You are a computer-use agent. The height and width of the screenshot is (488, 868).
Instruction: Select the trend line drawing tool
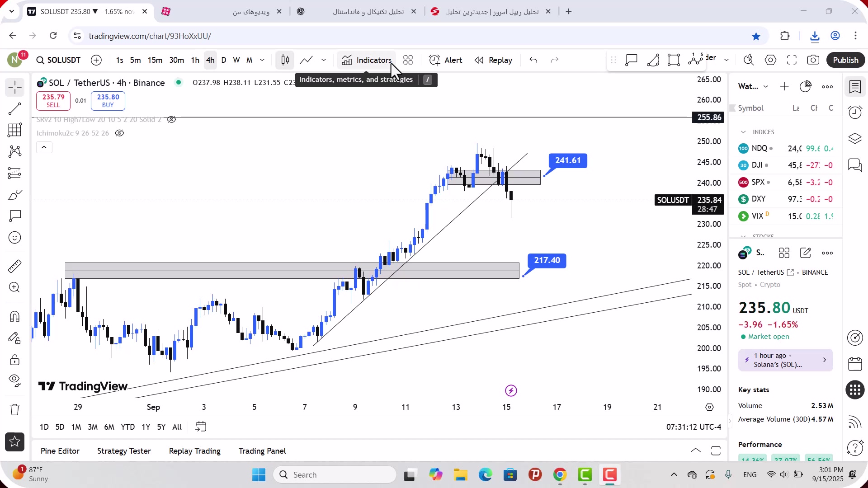click(x=15, y=108)
